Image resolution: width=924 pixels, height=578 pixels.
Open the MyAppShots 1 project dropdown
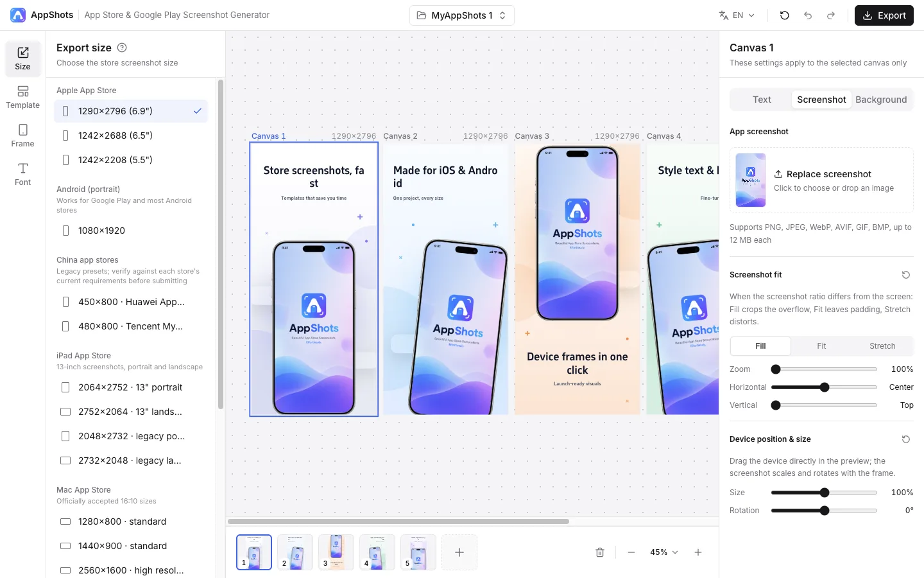[462, 15]
